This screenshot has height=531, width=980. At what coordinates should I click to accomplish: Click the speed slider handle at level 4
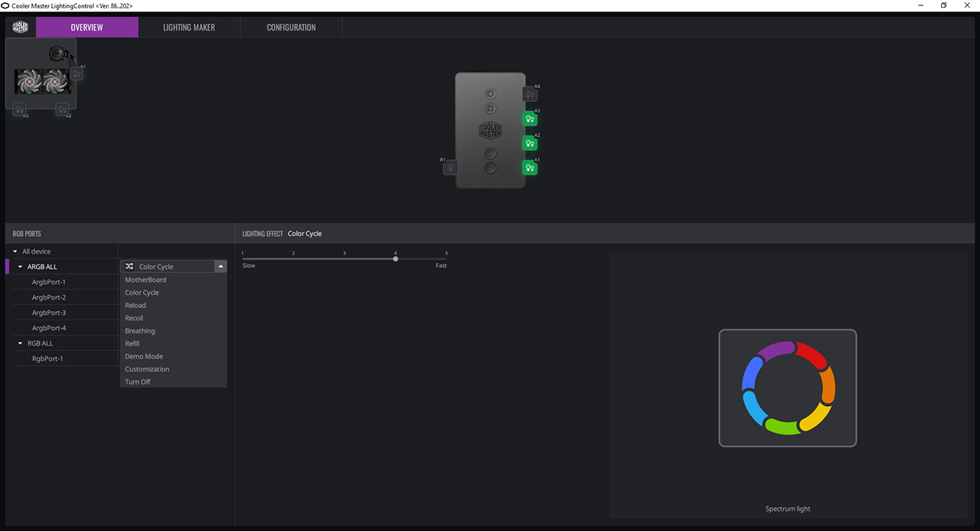click(x=395, y=259)
